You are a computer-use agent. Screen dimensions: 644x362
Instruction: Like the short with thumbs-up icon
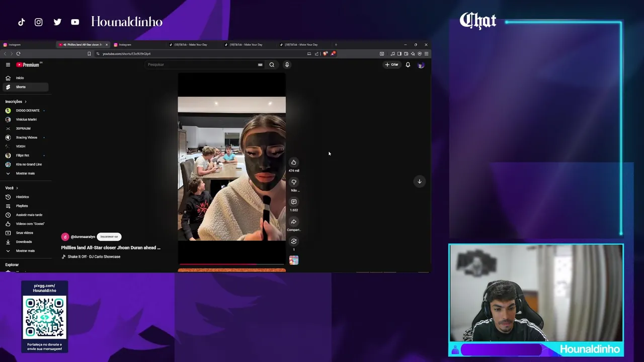294,162
